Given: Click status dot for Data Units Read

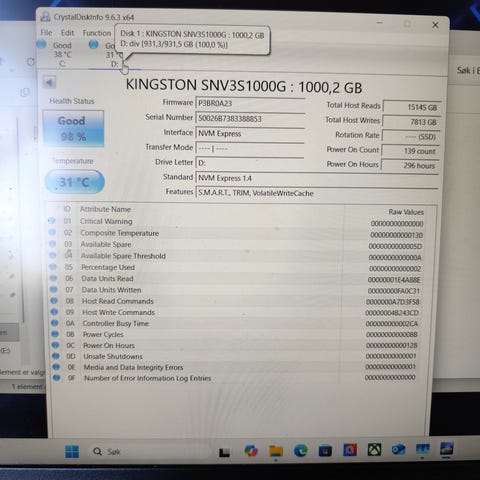Looking at the screenshot, I should click(53, 278).
